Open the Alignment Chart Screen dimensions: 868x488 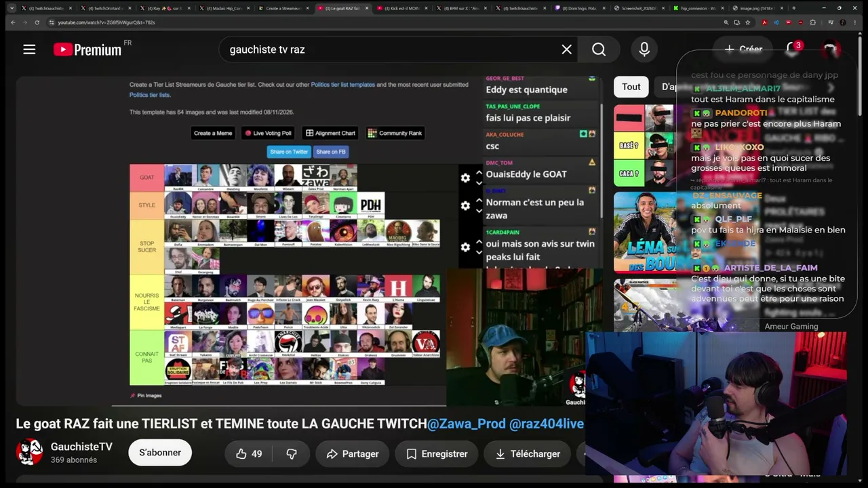(330, 133)
